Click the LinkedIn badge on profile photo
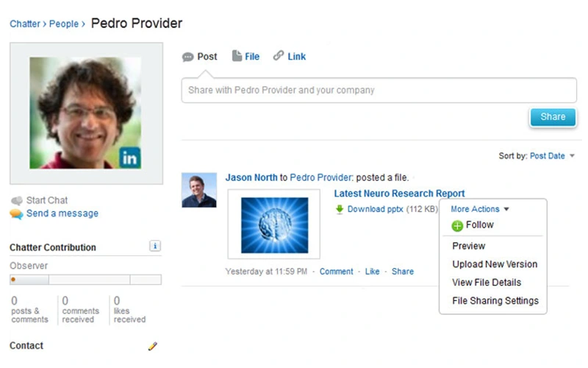The height and width of the screenshot is (368, 588). (130, 158)
